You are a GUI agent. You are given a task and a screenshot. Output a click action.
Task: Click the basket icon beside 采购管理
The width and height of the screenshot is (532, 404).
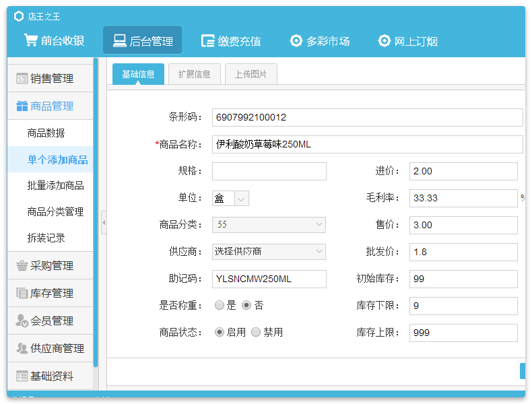(x=22, y=265)
